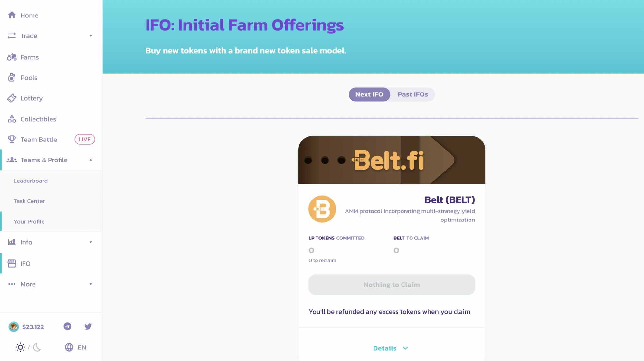This screenshot has height=361, width=644.
Task: Select the Next IFO toggle option
Action: [369, 94]
